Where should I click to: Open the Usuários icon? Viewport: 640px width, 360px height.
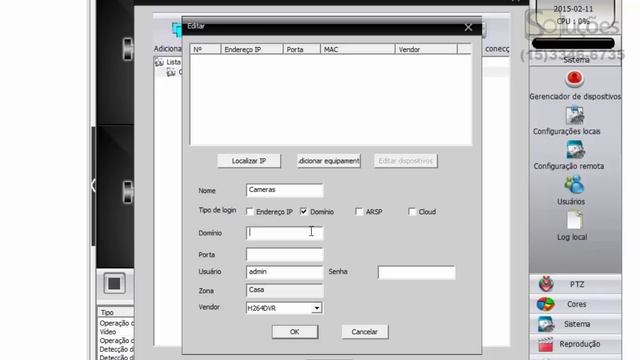pos(574,185)
